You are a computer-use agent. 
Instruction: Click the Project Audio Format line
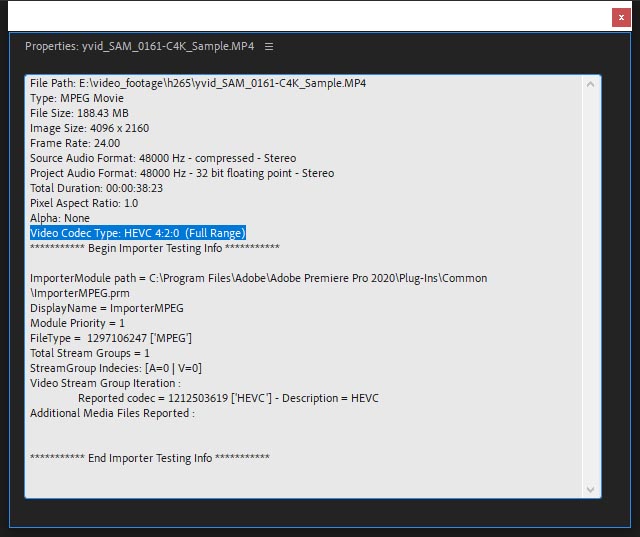[x=182, y=173]
